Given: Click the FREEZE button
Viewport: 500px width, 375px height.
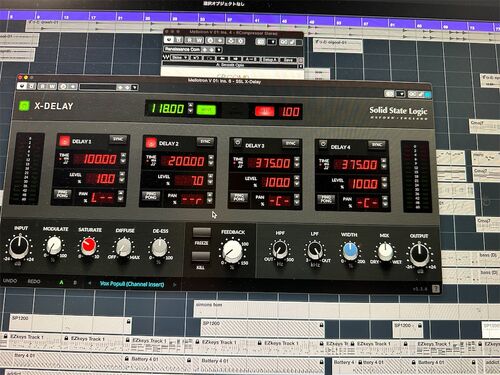Looking at the screenshot, I should [201, 232].
